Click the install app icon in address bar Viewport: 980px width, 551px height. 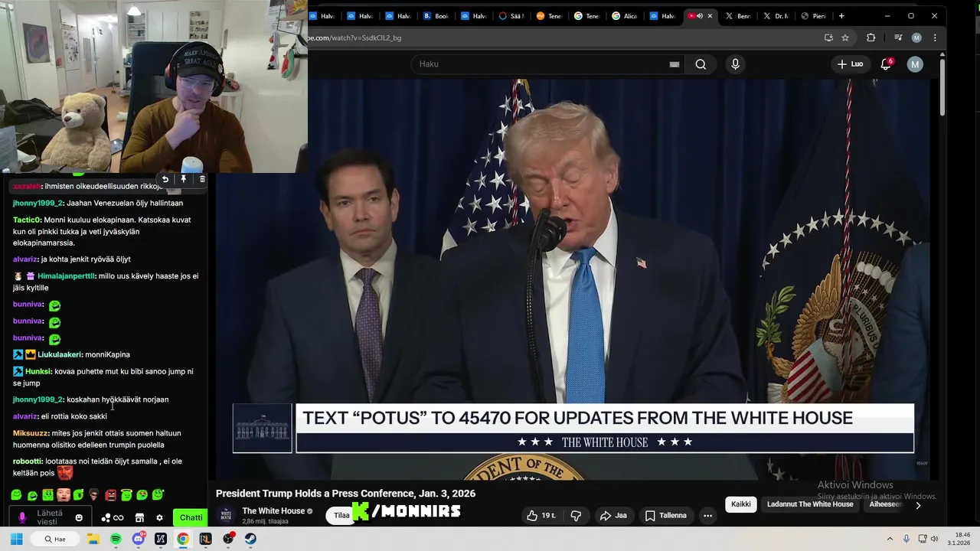click(x=828, y=37)
